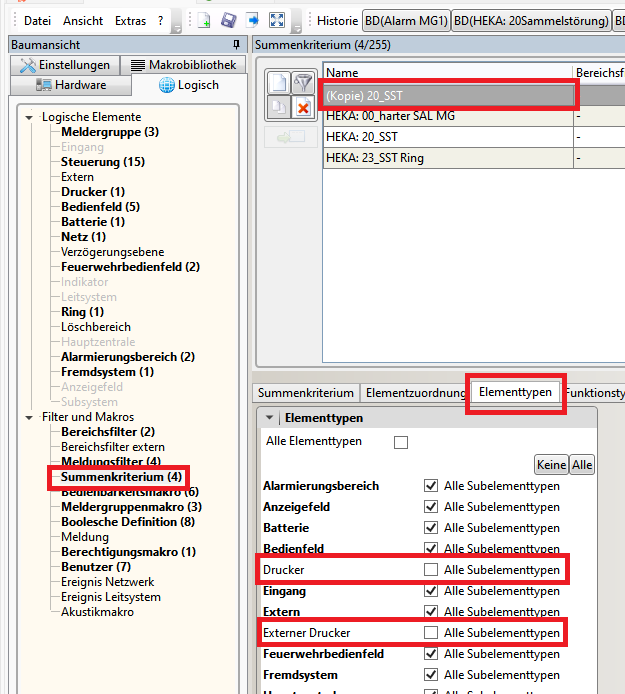The height and width of the screenshot is (694, 625).
Task: Click the Einstellungen tools icon
Action: click(28, 66)
